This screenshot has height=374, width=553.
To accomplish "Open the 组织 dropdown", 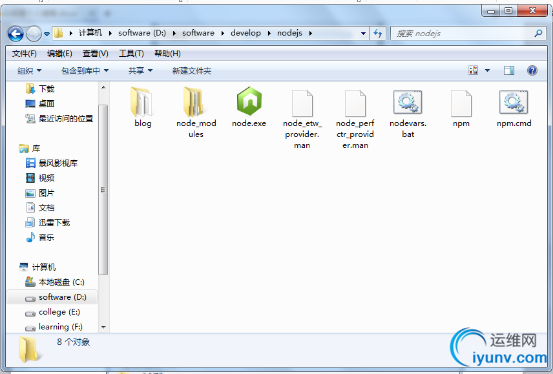I will coord(29,71).
